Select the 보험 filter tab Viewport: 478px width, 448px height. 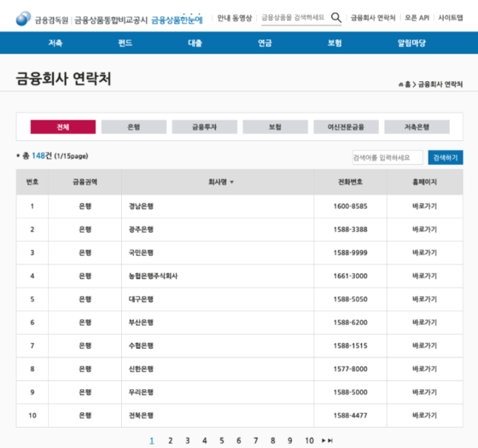pyautogui.click(x=275, y=127)
